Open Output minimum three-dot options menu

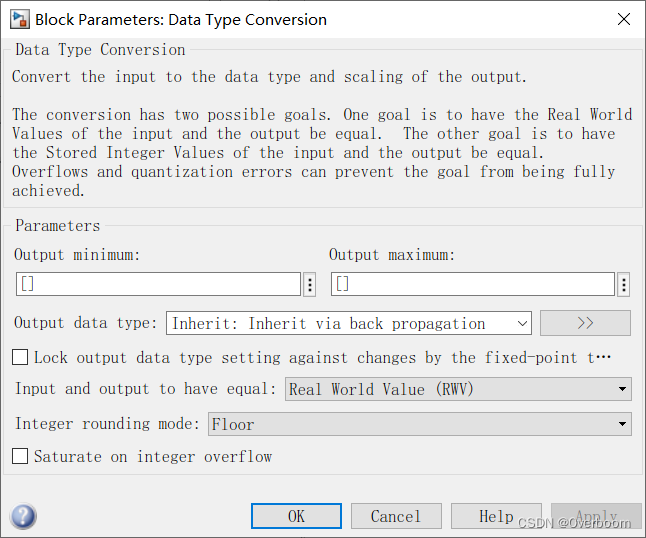click(310, 284)
